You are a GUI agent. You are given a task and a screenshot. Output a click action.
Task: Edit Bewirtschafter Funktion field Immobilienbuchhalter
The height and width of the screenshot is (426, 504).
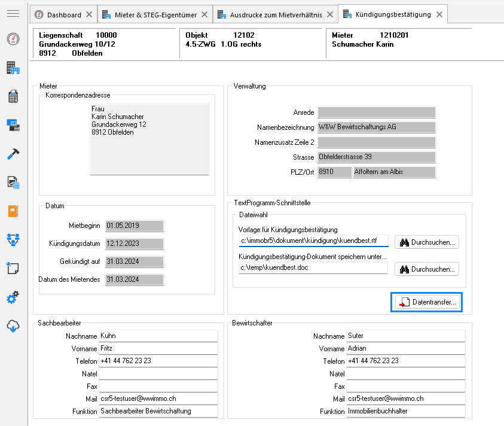tap(405, 411)
